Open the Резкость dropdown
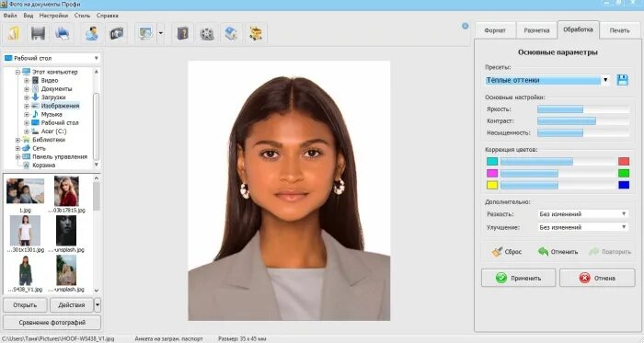 pyautogui.click(x=582, y=213)
